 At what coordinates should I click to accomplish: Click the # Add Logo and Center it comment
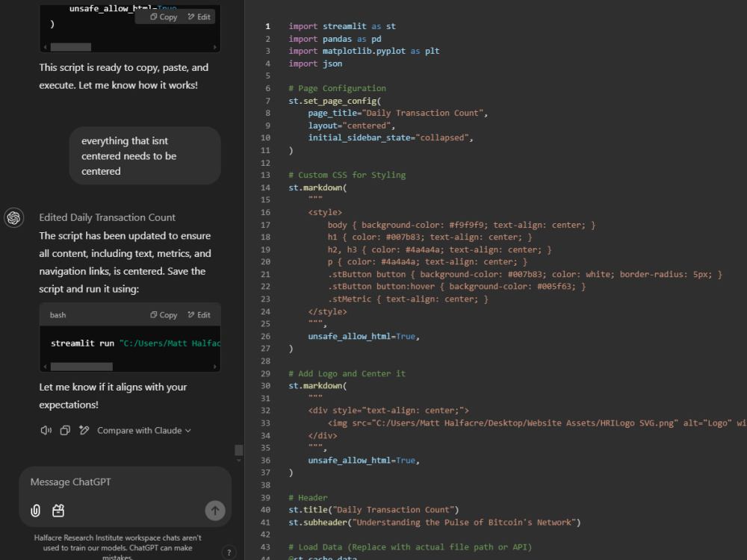pyautogui.click(x=347, y=373)
